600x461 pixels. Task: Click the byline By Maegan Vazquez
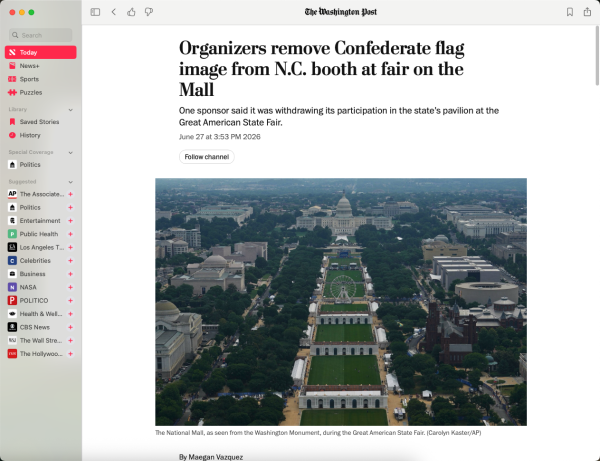click(x=211, y=457)
